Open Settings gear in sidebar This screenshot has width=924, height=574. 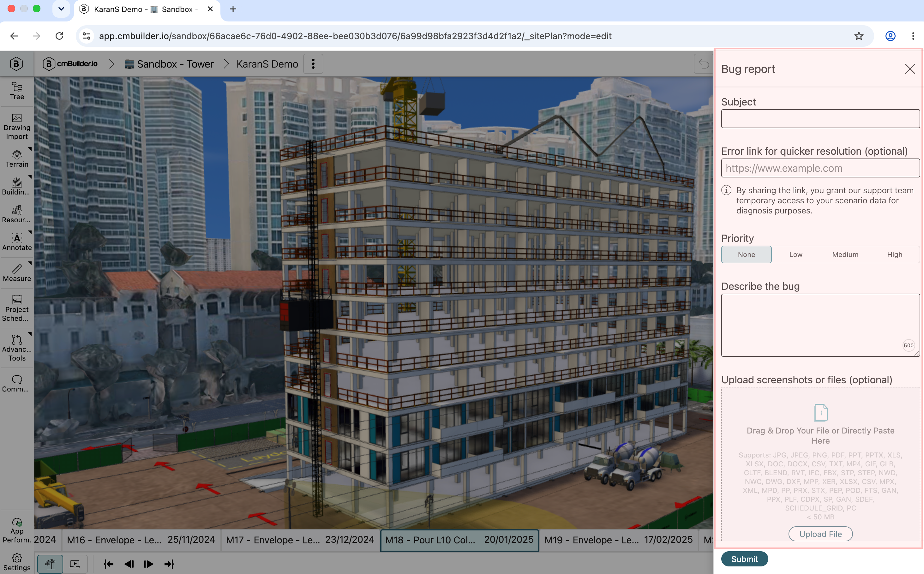(x=17, y=562)
